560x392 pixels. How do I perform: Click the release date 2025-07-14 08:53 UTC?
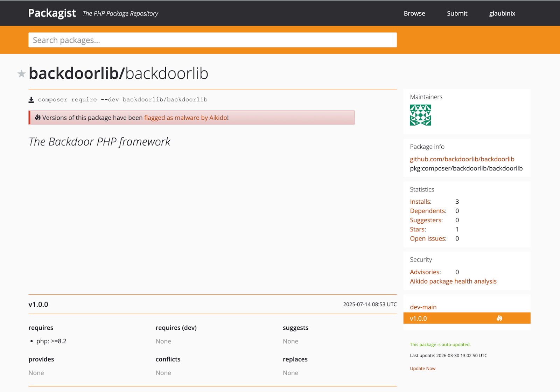click(370, 304)
